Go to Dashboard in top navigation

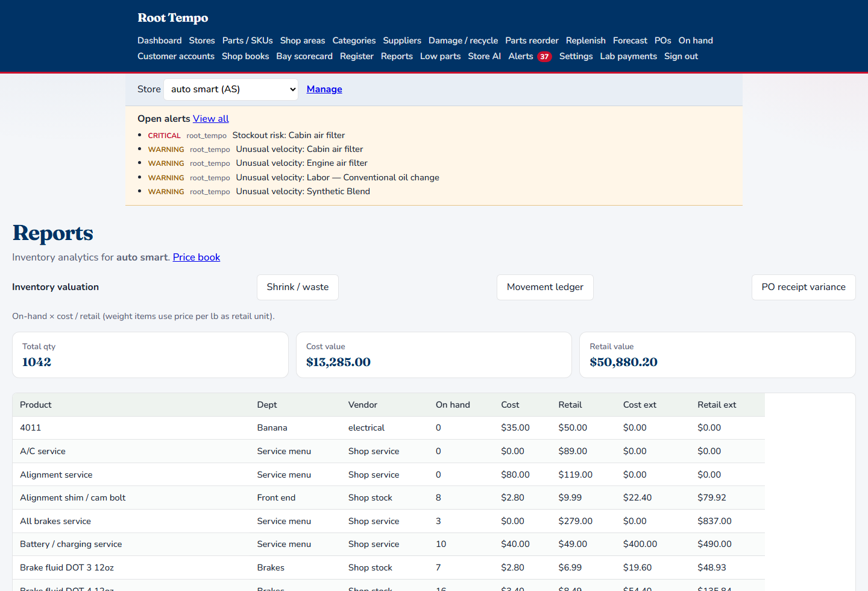(x=160, y=40)
